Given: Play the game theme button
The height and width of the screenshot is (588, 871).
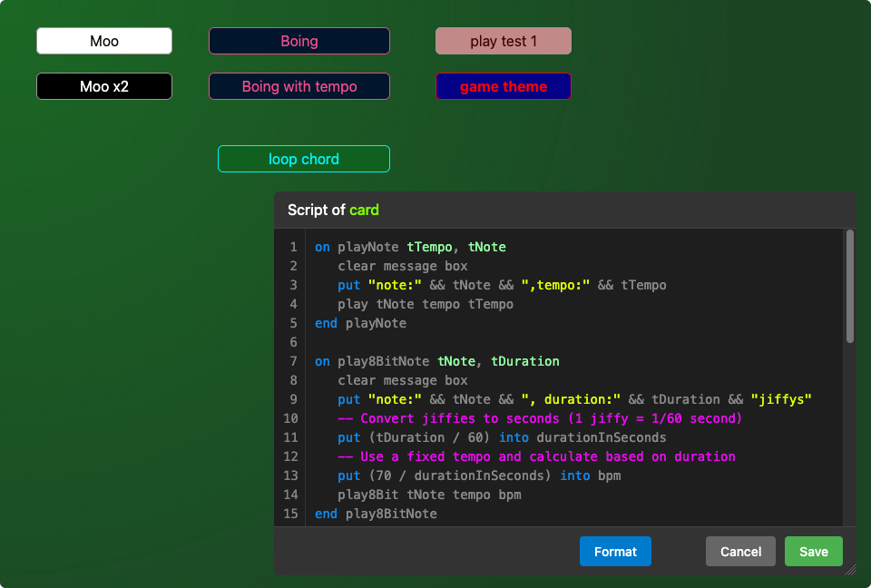Looking at the screenshot, I should tap(504, 86).
